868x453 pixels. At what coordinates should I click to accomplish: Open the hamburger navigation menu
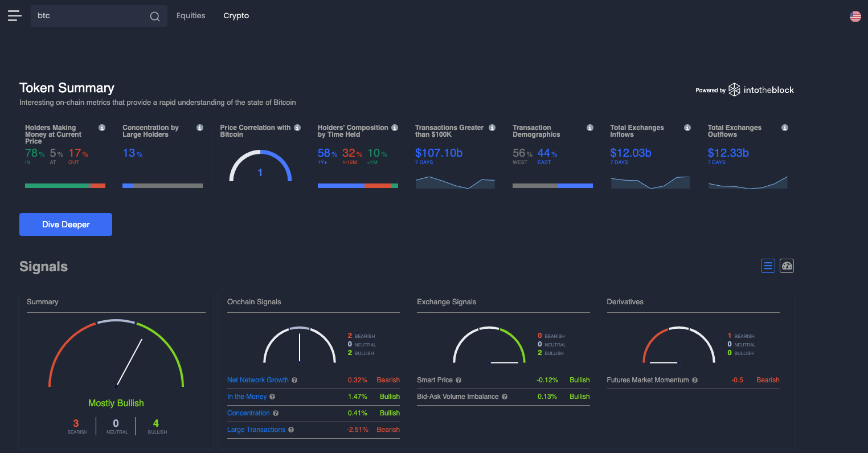point(14,15)
